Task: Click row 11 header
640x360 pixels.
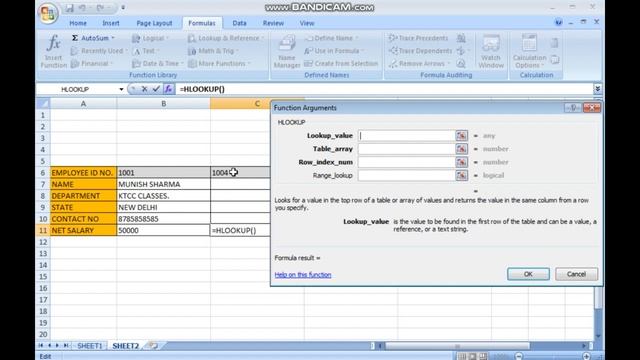Action: (x=43, y=230)
